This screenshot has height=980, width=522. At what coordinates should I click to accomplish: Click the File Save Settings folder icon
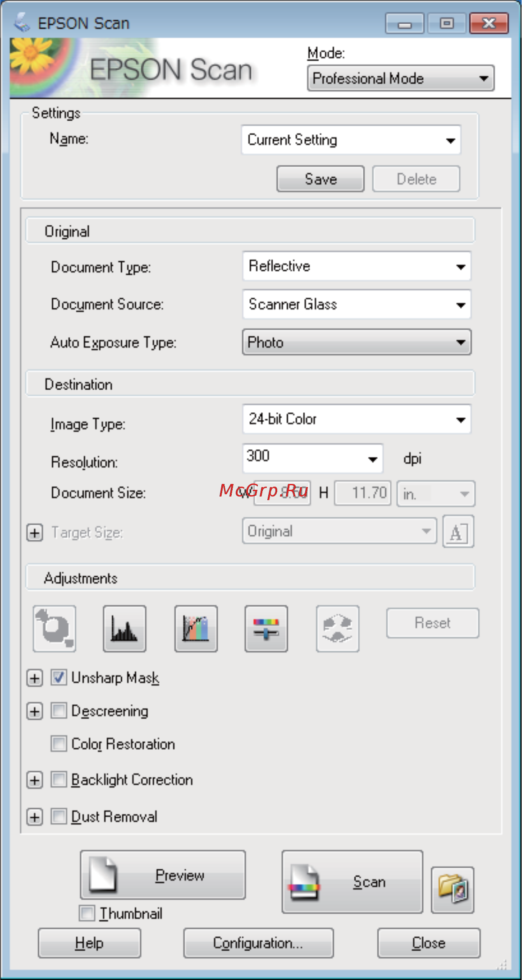pos(453,890)
